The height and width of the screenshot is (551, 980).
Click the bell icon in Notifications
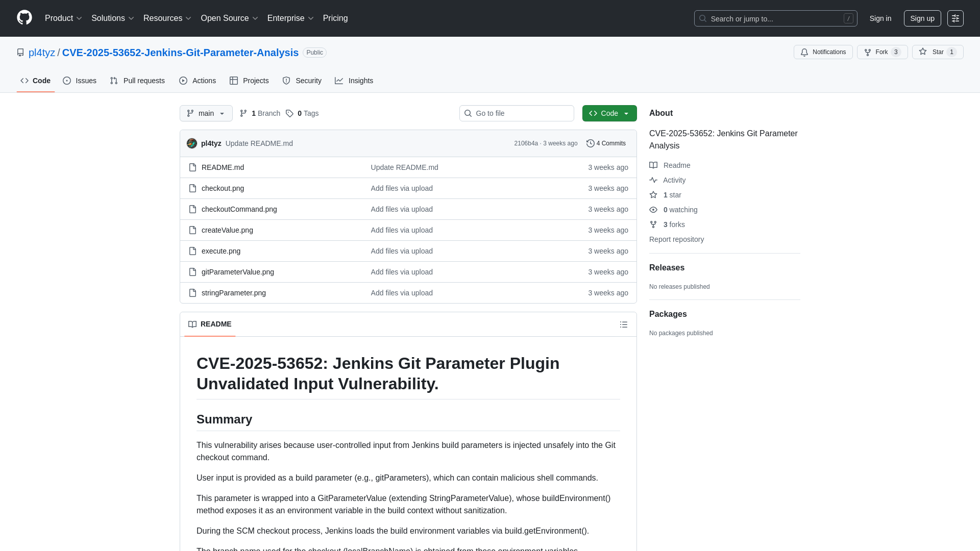tap(804, 52)
